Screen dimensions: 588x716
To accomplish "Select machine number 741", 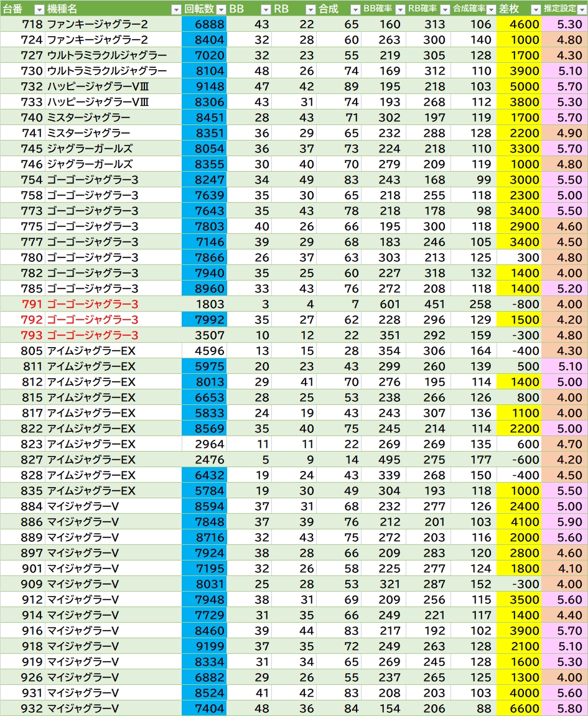I will 22,133.
